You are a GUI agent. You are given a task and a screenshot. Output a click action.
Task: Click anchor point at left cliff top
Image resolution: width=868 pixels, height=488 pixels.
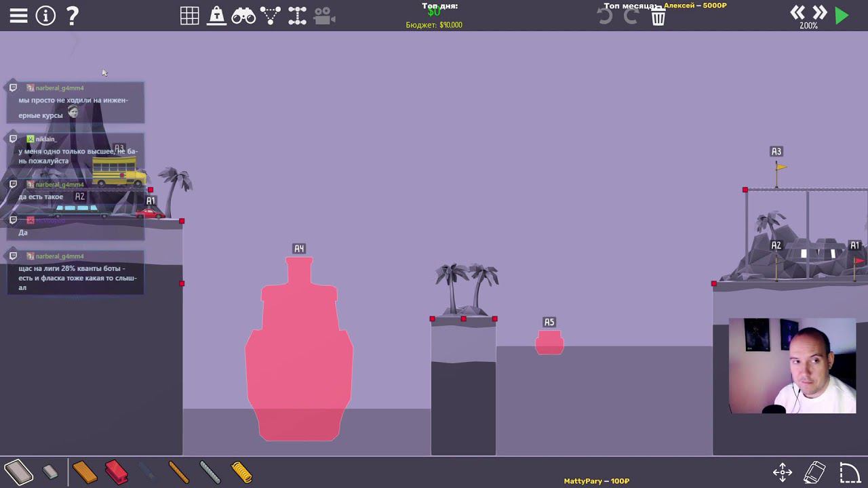pos(182,221)
